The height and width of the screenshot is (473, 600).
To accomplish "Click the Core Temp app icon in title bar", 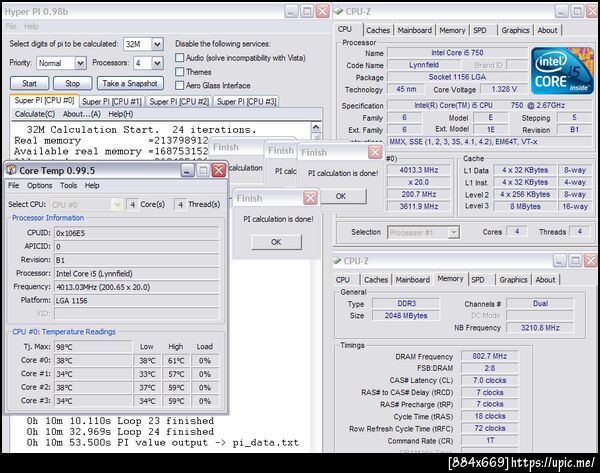I will tap(11, 170).
